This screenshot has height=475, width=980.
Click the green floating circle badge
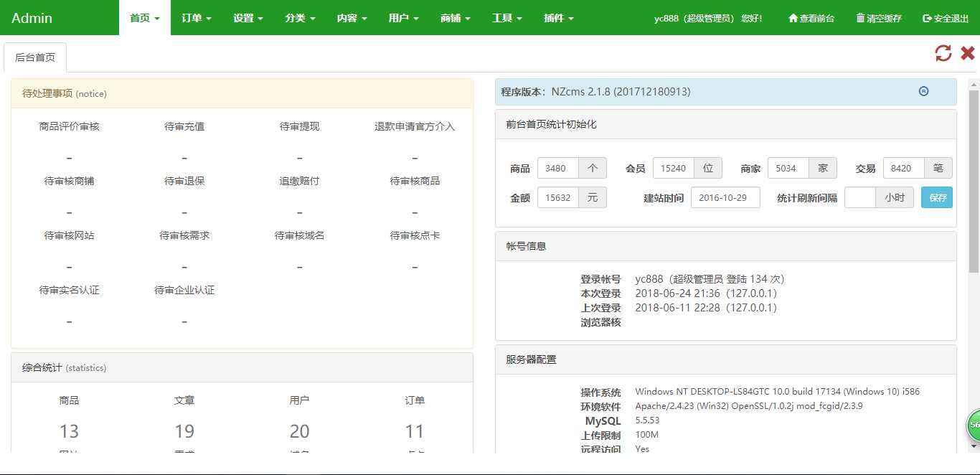tap(973, 425)
